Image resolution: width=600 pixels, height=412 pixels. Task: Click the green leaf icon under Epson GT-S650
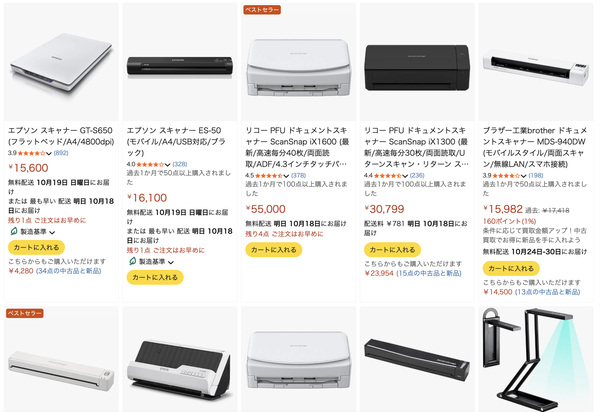coord(14,231)
